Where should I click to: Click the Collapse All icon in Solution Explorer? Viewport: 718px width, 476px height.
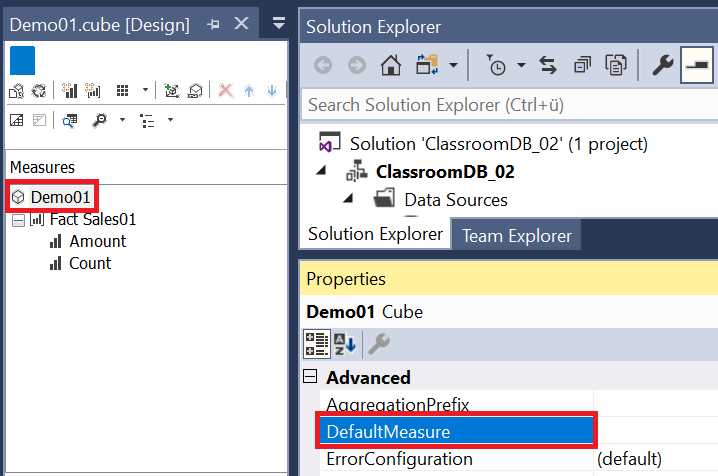point(582,66)
